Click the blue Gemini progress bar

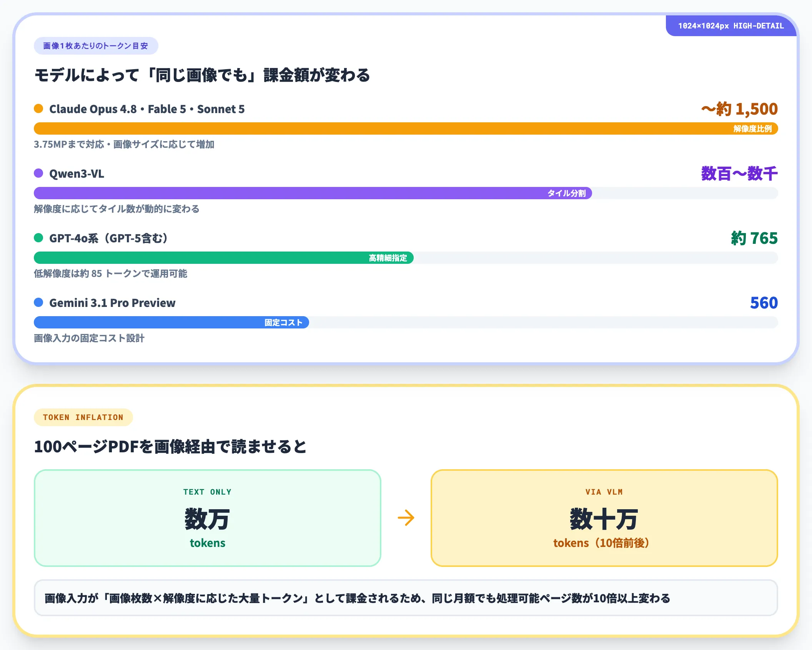[171, 322]
